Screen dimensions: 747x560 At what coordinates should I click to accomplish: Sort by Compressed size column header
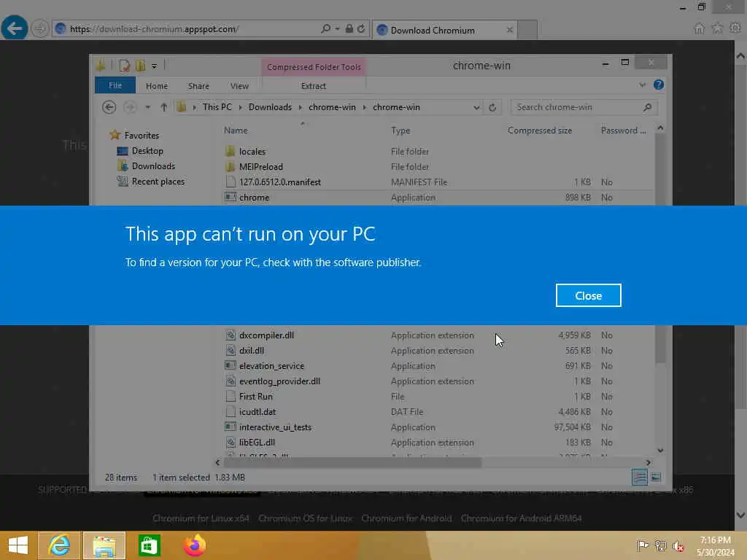(x=540, y=131)
